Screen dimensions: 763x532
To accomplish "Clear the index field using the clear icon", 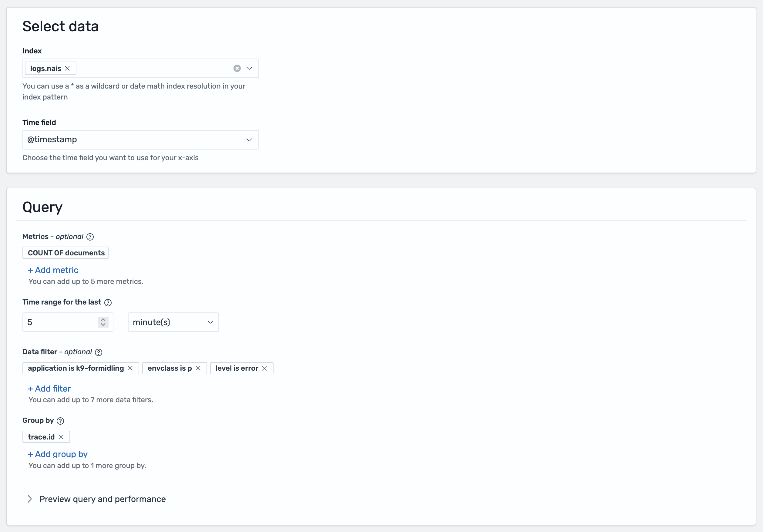I will click(x=237, y=68).
